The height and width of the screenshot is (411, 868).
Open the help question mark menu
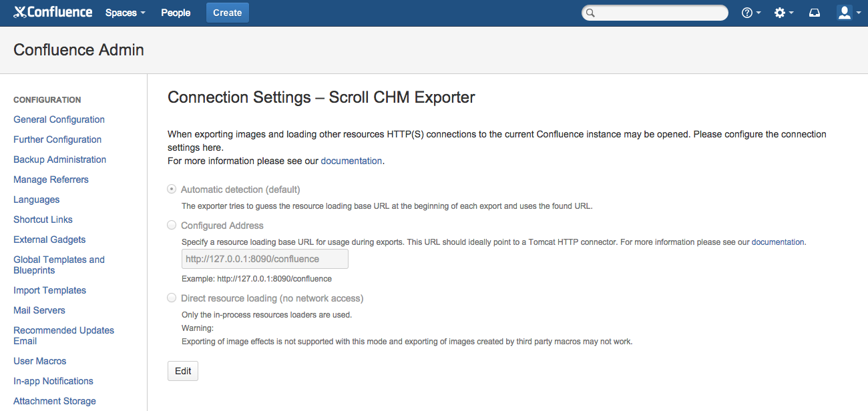click(x=750, y=13)
